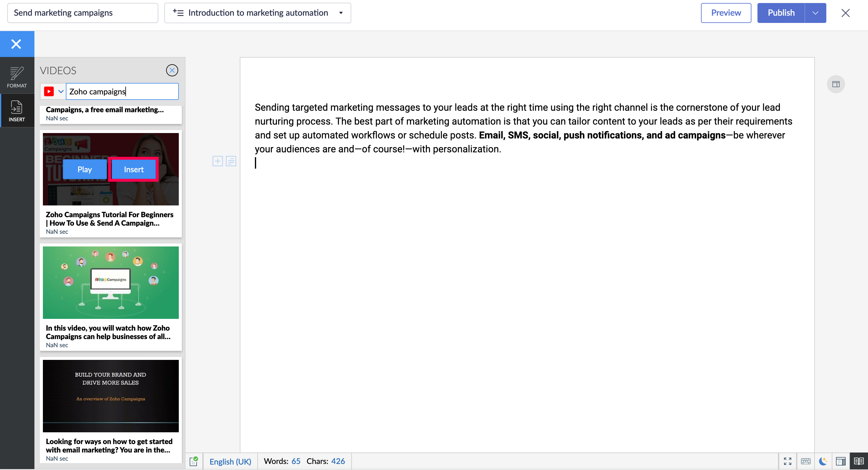Viewport: 868px width, 470px height.
Task: Click the Preview button
Action: pyautogui.click(x=726, y=13)
